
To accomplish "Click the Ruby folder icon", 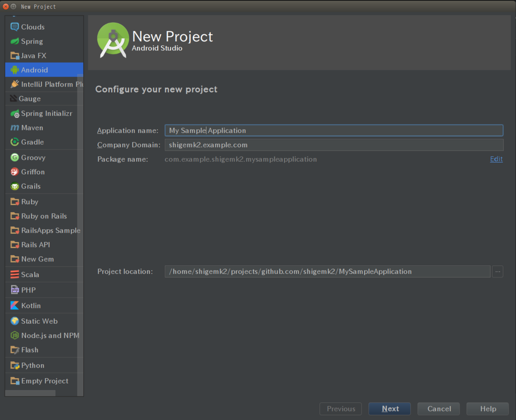I will pyautogui.click(x=15, y=201).
